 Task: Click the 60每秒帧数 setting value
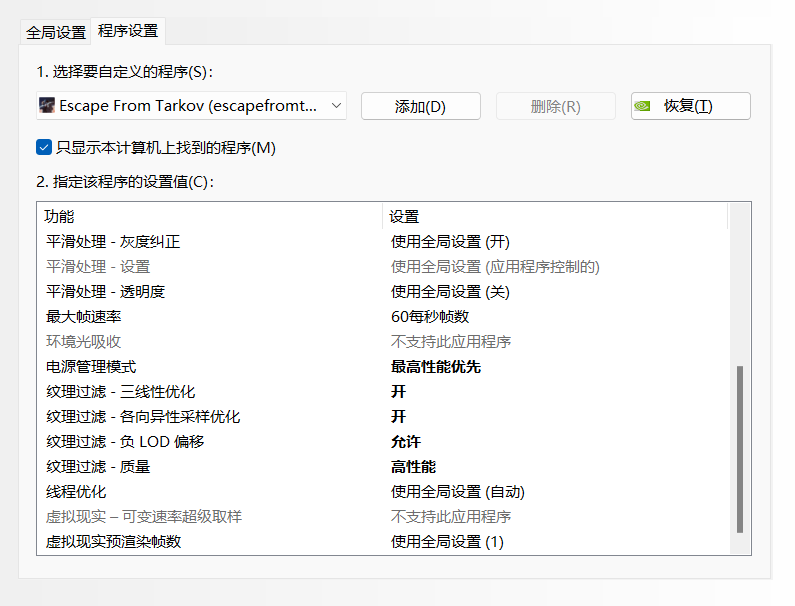(x=430, y=316)
